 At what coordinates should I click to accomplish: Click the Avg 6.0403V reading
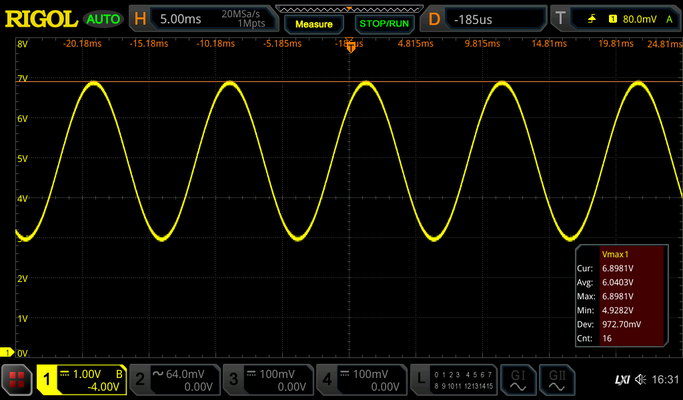618,282
